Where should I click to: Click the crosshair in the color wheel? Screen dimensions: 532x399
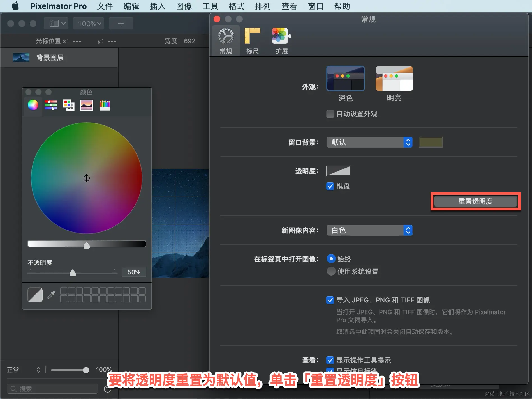[x=87, y=178]
